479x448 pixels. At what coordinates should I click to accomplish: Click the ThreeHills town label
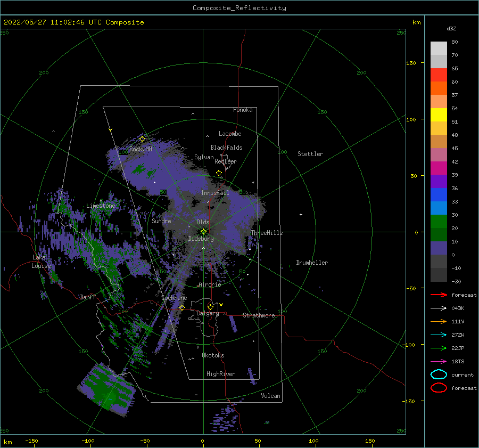click(267, 233)
